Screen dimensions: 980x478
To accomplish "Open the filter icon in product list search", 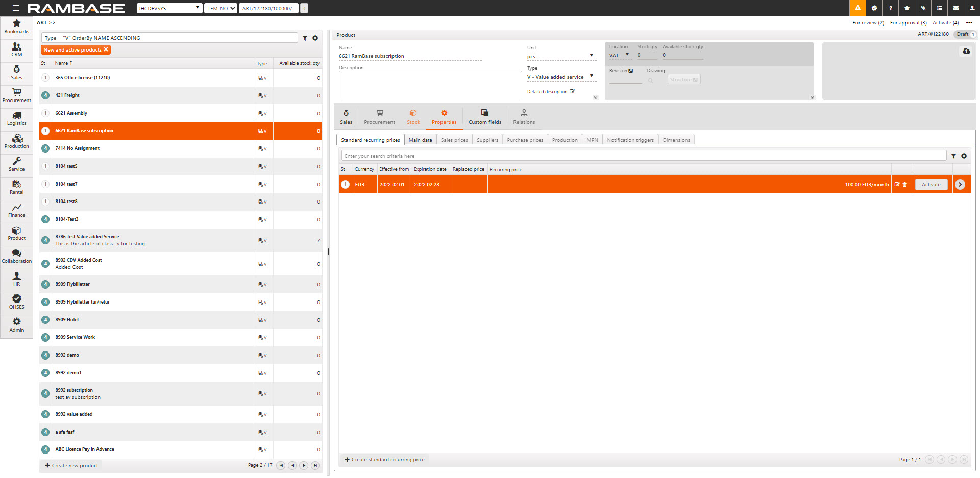I will click(305, 38).
